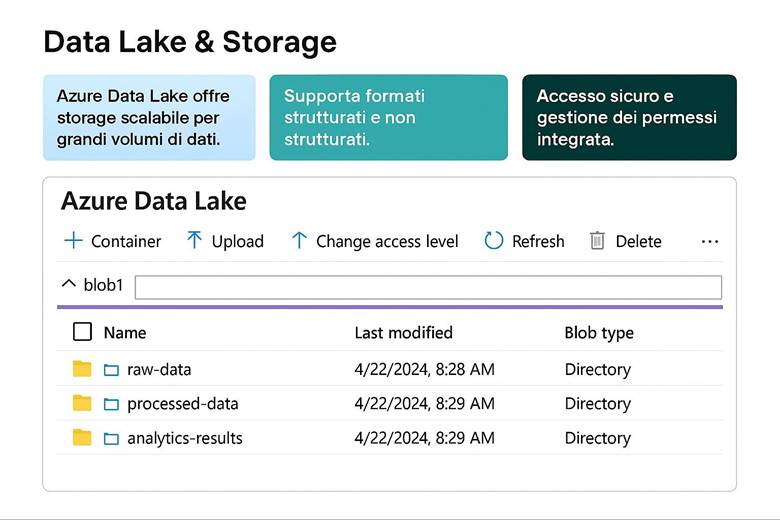
Task: Click the dark green Accesso sicuro card
Action: tap(629, 118)
